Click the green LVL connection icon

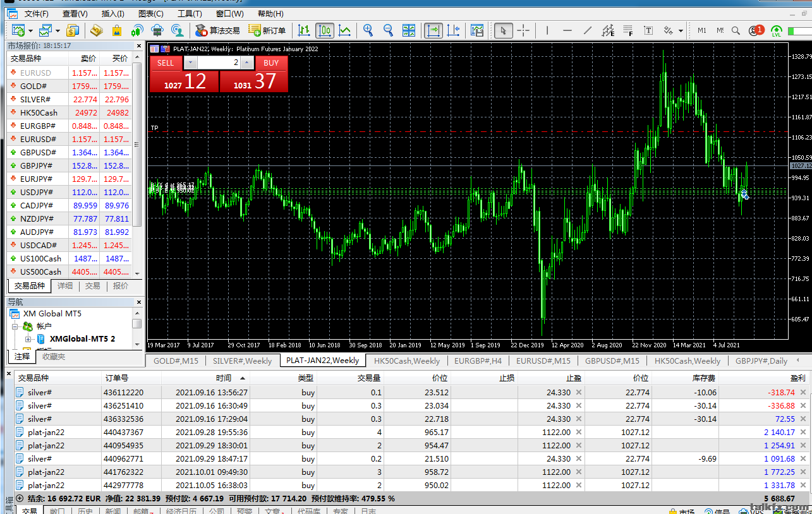(x=777, y=30)
